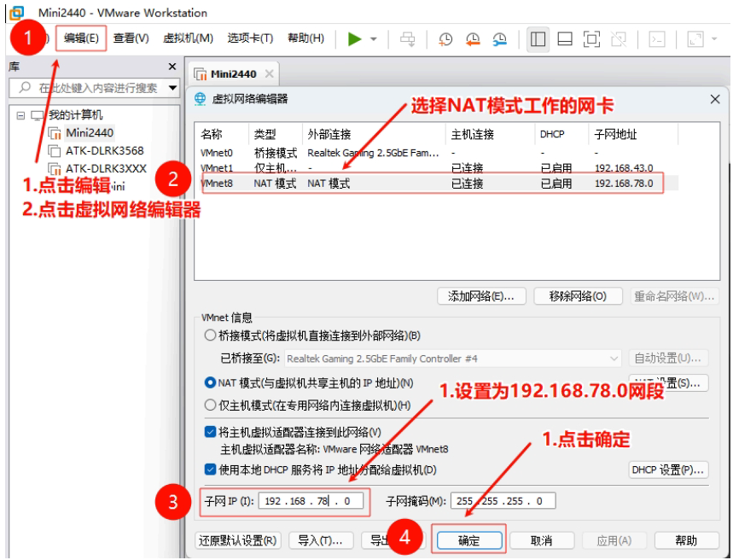Toggle 使用本地 DHCP 服务 checkbox
Screen dimensions: 733x560
click(x=210, y=470)
